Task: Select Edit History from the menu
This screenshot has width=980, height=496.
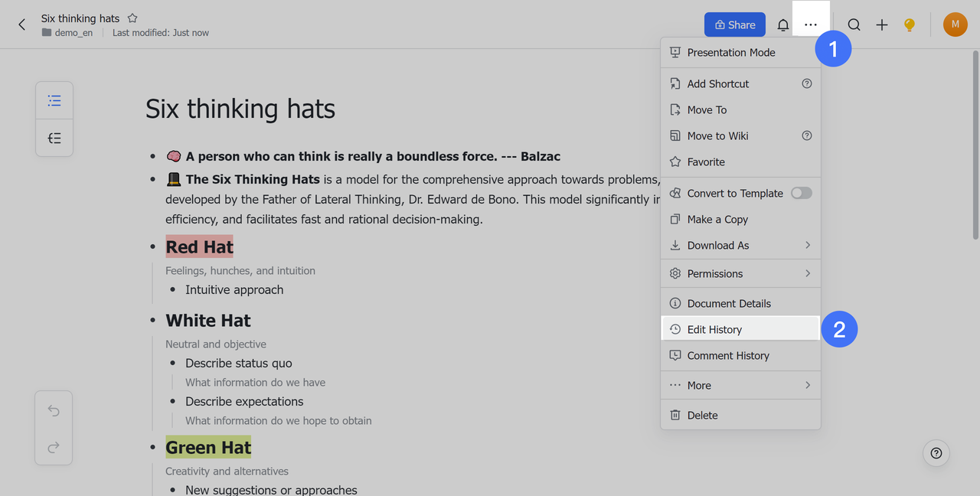Action: coord(714,329)
